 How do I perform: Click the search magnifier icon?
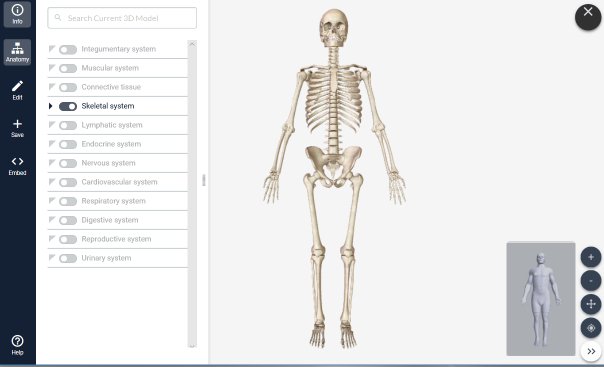58,18
